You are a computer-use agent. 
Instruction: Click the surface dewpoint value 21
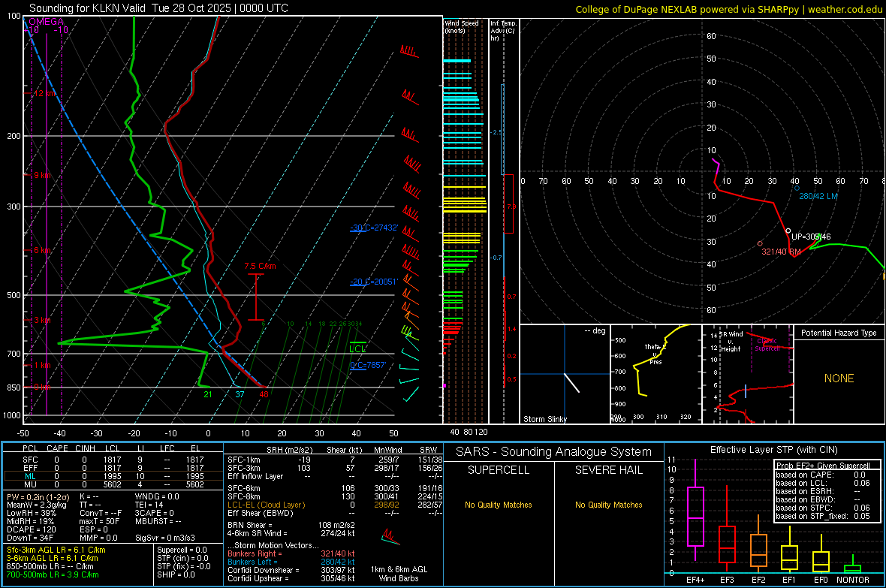tap(208, 395)
